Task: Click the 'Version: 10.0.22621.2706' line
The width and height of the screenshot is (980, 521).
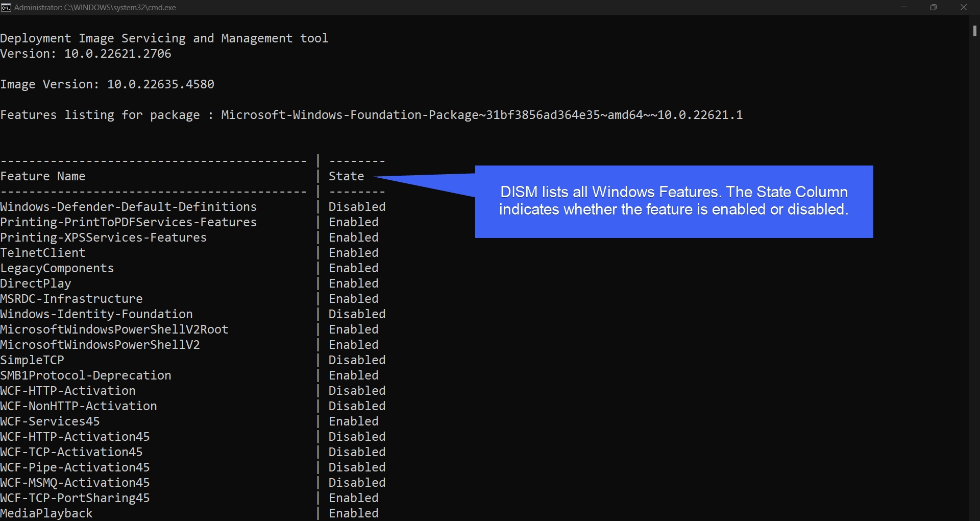Action: pos(86,54)
